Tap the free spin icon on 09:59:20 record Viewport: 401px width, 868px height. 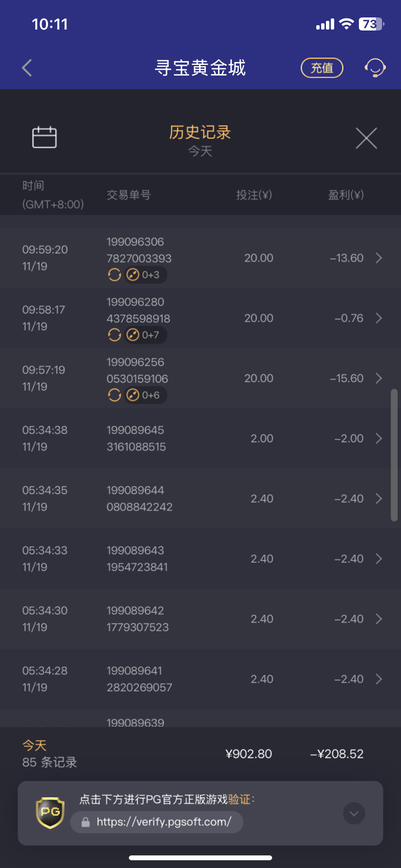point(114,275)
